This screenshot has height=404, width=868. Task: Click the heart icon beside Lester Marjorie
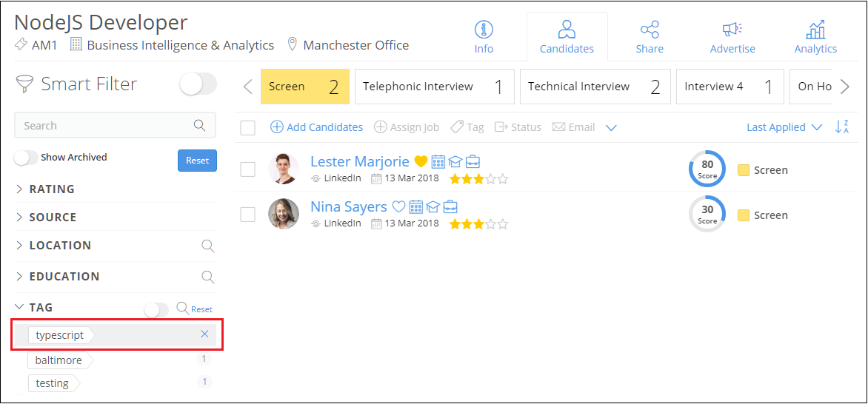point(421,162)
